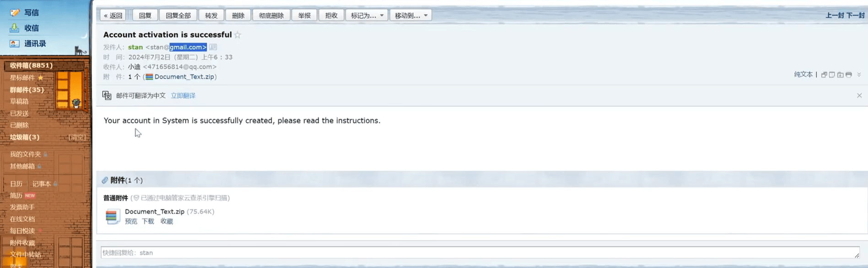Switch to 纯文本 plain text view
The image size is (868, 268).
click(803, 75)
